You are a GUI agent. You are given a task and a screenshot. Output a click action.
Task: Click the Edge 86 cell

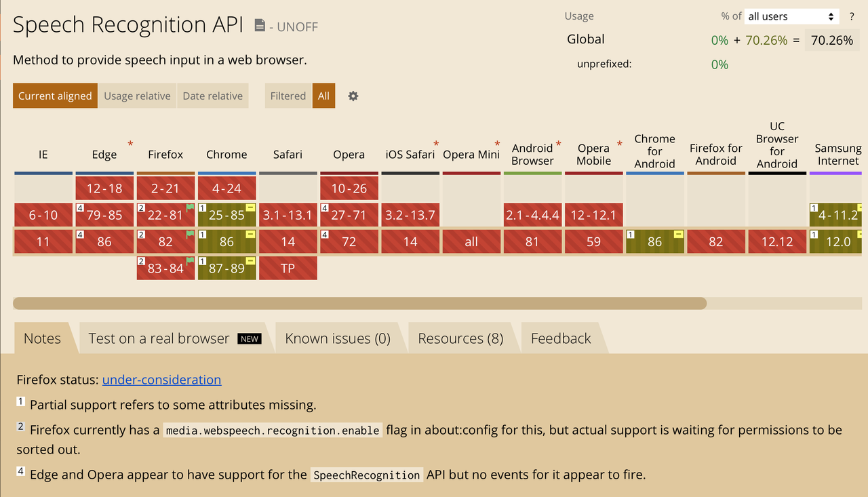(x=104, y=241)
